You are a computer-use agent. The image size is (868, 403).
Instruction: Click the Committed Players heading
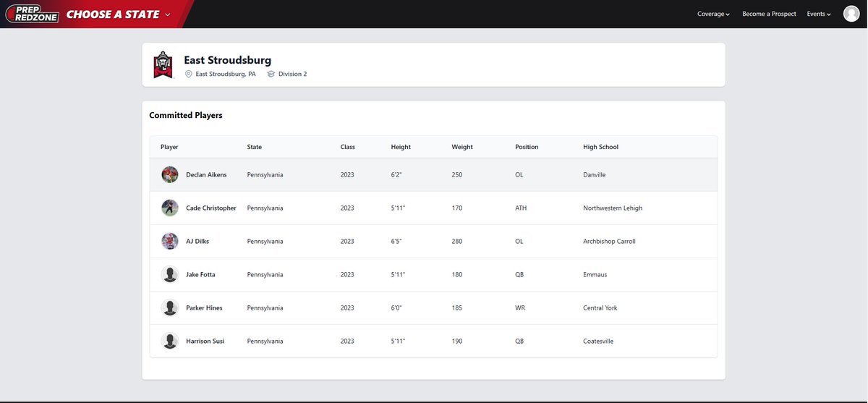tap(186, 115)
